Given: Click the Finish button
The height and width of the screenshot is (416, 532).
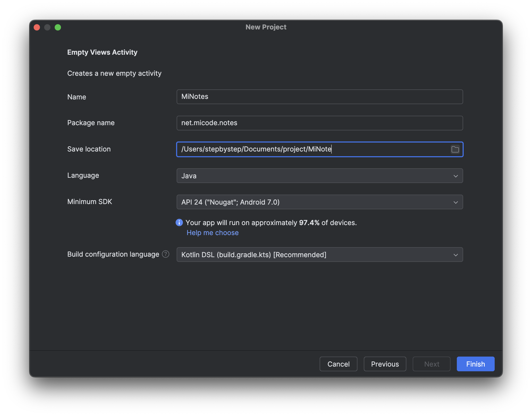Looking at the screenshot, I should click(x=475, y=364).
